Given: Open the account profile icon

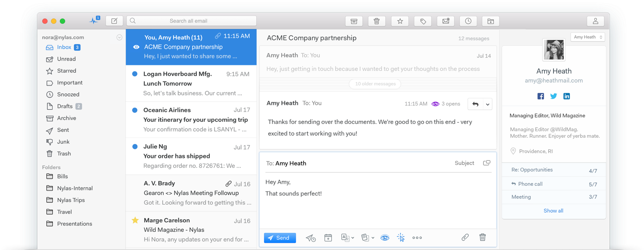Looking at the screenshot, I should [596, 21].
